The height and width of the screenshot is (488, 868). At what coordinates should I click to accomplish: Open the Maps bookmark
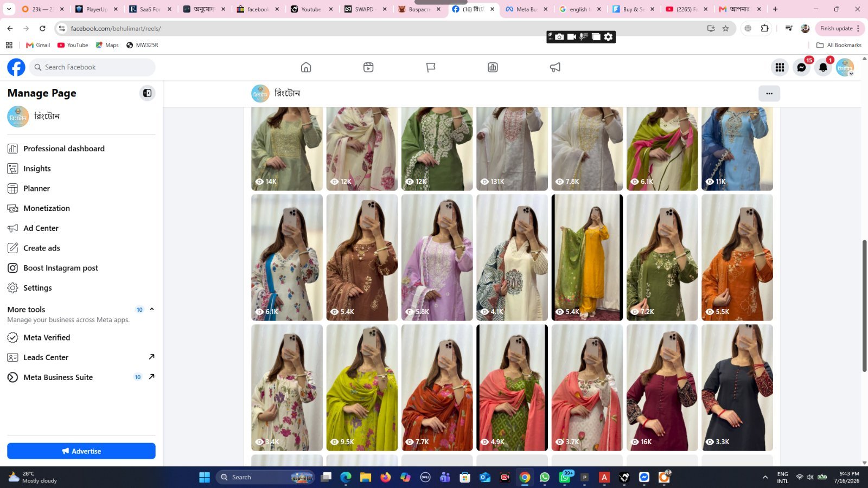pos(107,45)
